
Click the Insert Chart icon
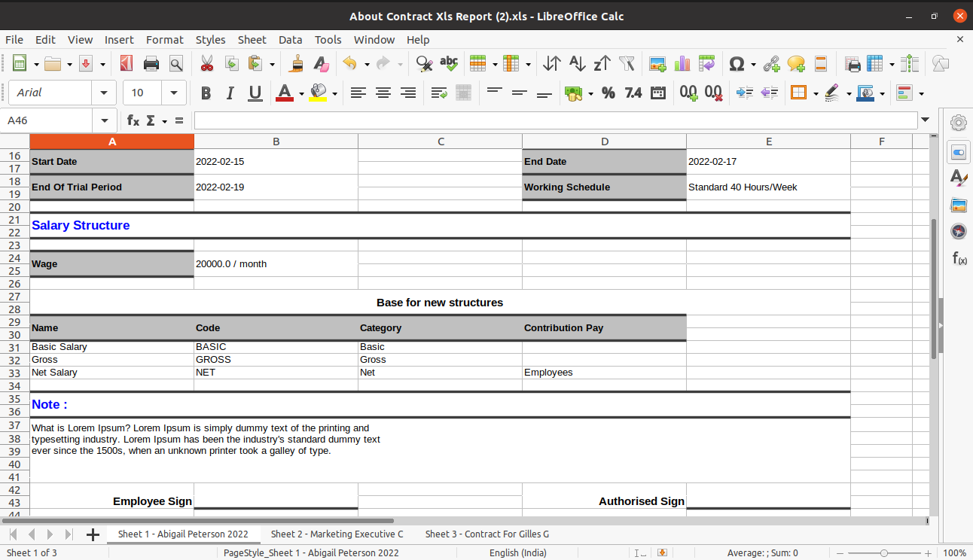(682, 64)
